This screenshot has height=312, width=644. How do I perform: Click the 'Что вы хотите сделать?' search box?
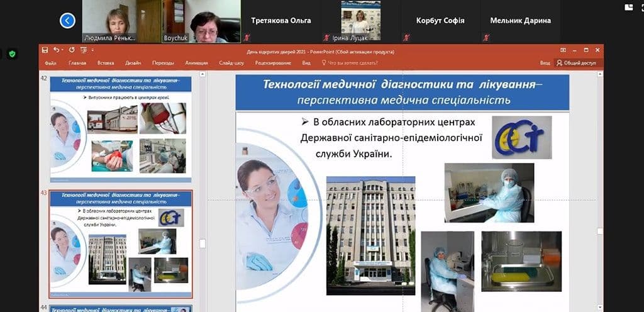coord(353,64)
